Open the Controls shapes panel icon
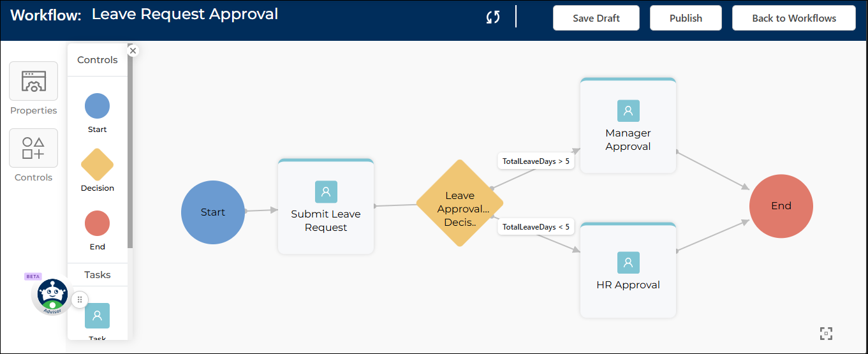 34,148
